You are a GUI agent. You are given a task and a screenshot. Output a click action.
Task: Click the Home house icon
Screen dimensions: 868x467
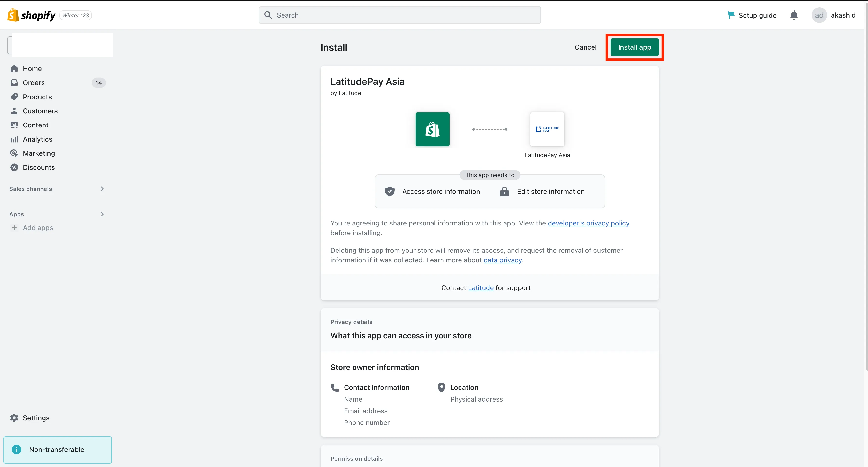14,69
